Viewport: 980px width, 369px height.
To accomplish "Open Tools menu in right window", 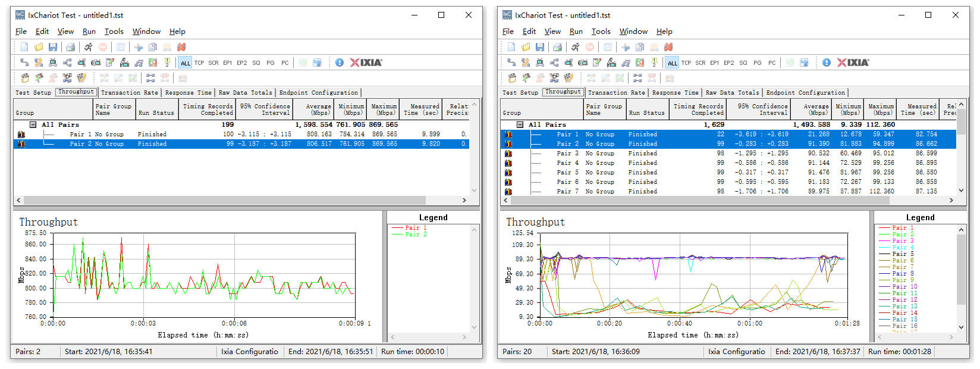I will click(601, 32).
